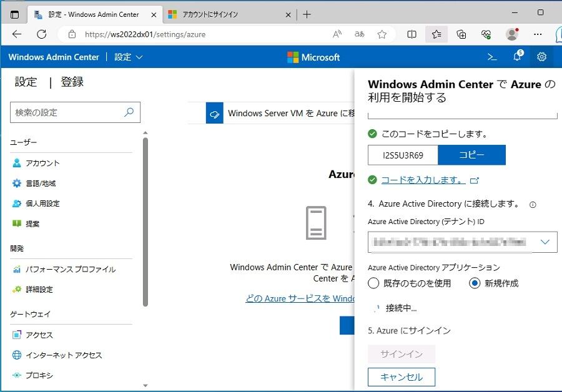Viewport: 562px width, 392px height.
Task: Click the コピー button
Action: 471,155
